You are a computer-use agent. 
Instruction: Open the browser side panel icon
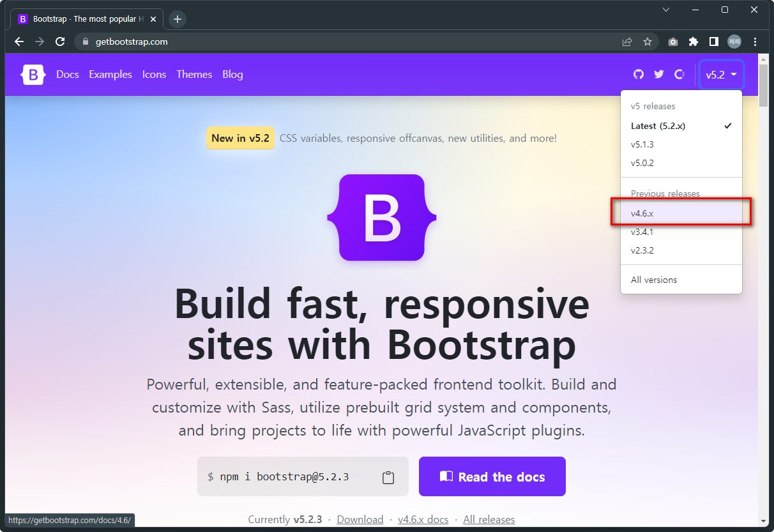714,42
